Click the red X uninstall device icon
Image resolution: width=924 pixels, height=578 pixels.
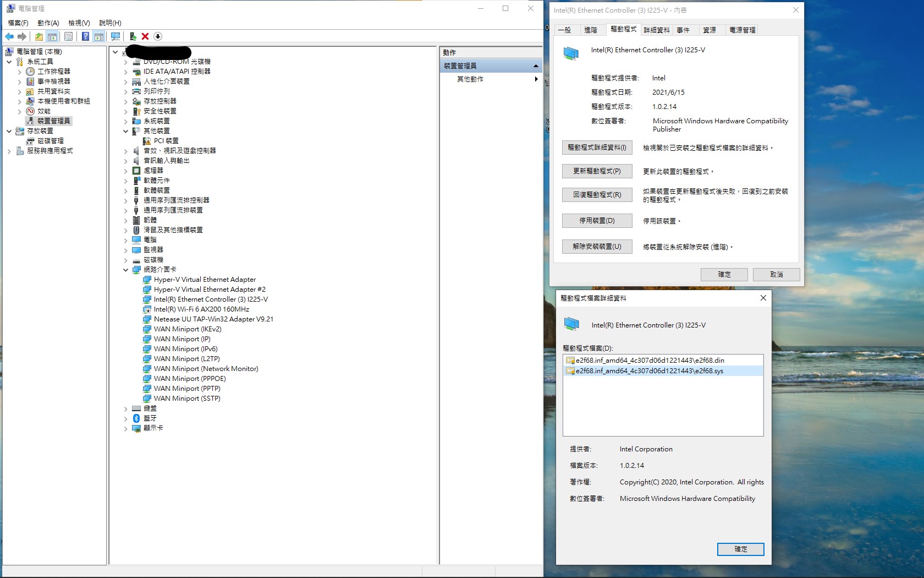coord(145,36)
